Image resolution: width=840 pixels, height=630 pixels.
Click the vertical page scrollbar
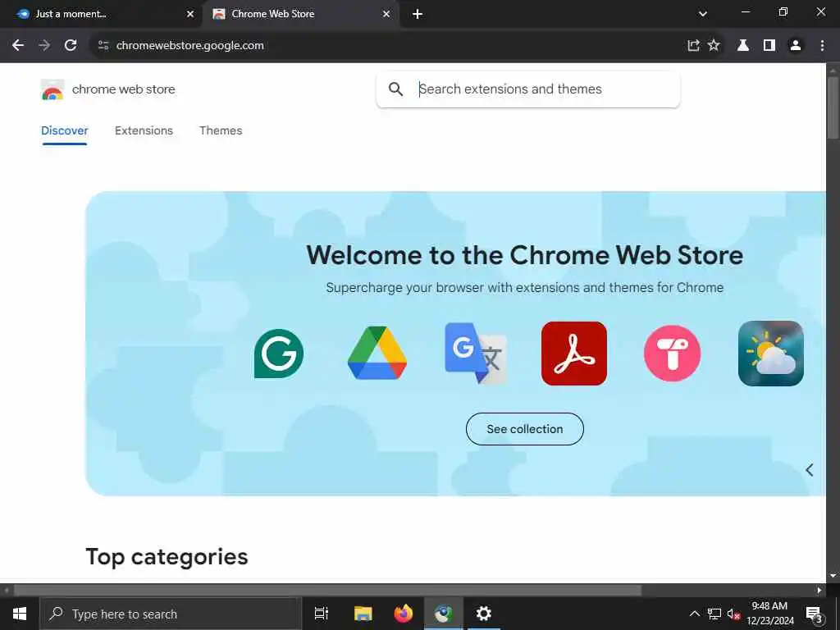(833, 109)
